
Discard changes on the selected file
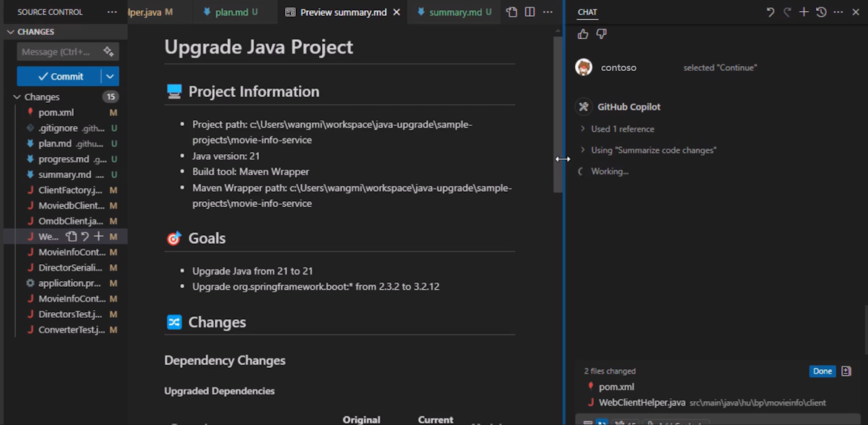point(85,237)
